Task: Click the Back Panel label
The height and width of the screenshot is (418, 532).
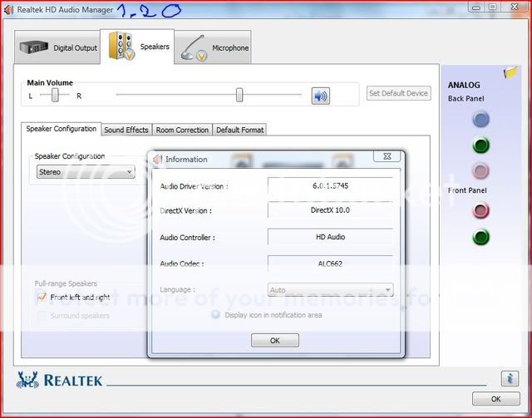Action: coord(465,99)
